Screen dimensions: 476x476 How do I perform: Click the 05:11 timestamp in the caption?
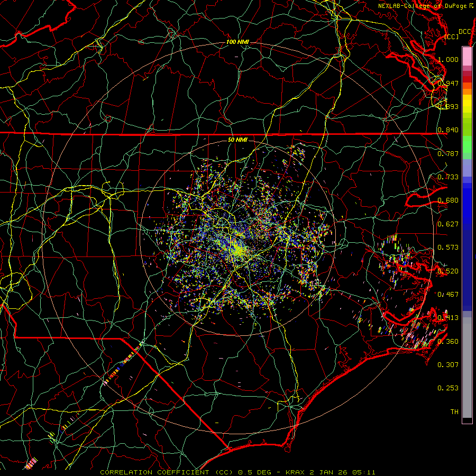pos(364,472)
